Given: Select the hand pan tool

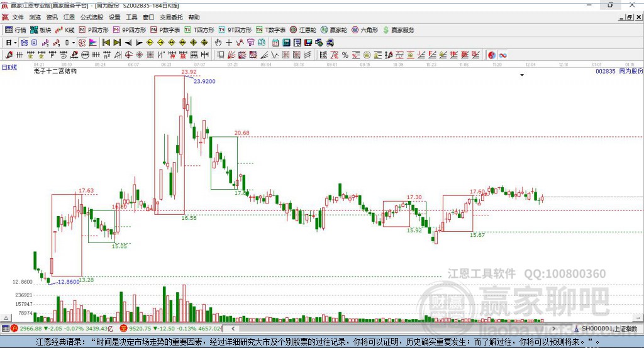Looking at the screenshot, I should click(218, 43).
